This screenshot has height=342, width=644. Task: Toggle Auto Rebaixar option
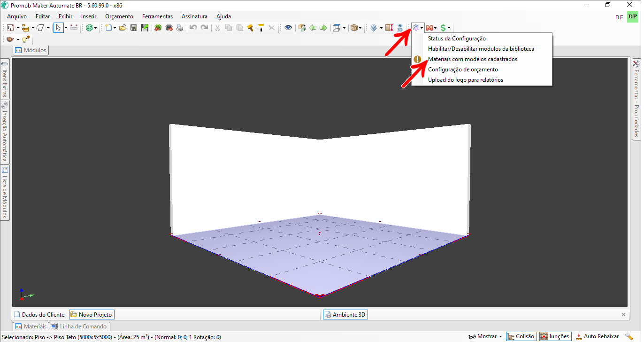(x=597, y=336)
